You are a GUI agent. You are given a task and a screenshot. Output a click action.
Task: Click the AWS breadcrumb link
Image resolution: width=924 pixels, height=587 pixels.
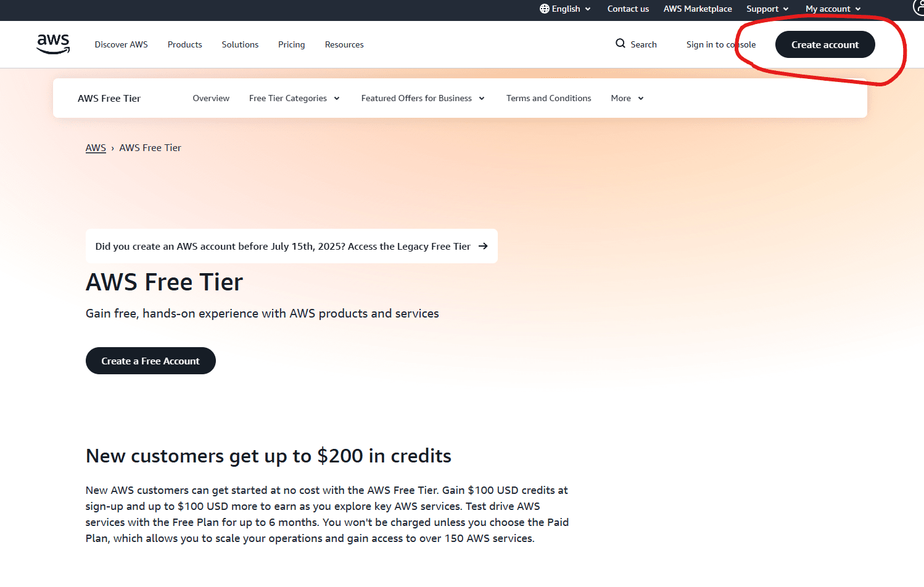(x=96, y=148)
